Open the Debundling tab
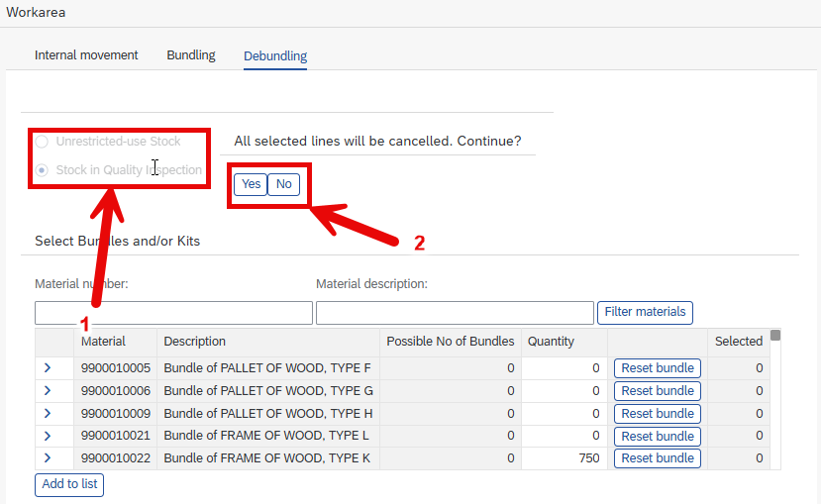Image resolution: width=821 pixels, height=504 pixels. (275, 56)
